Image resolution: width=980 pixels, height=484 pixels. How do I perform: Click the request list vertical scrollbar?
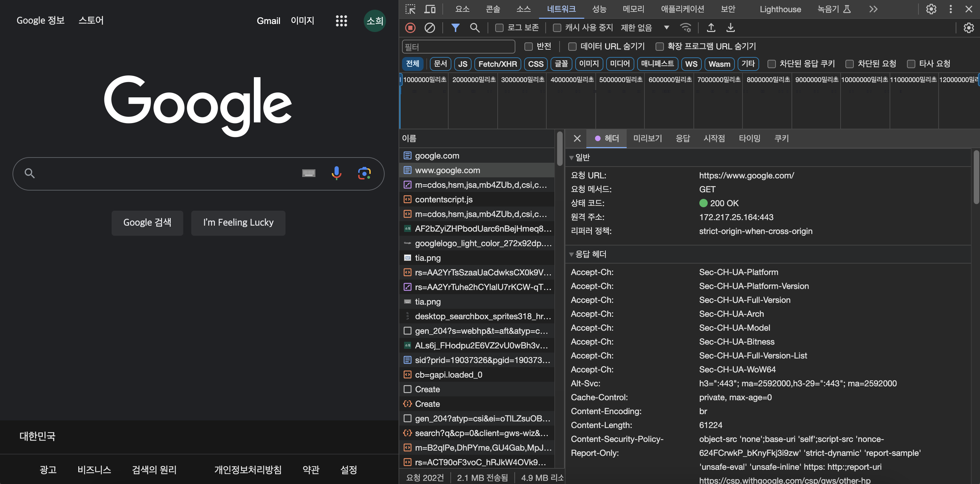tap(559, 148)
